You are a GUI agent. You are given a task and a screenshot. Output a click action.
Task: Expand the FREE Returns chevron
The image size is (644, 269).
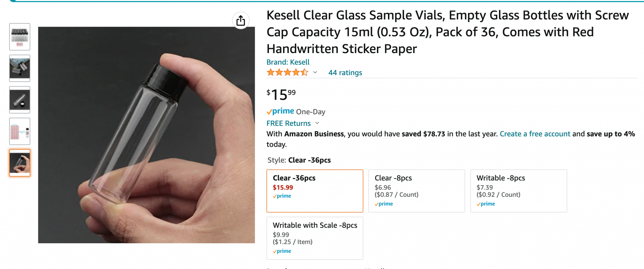[317, 123]
